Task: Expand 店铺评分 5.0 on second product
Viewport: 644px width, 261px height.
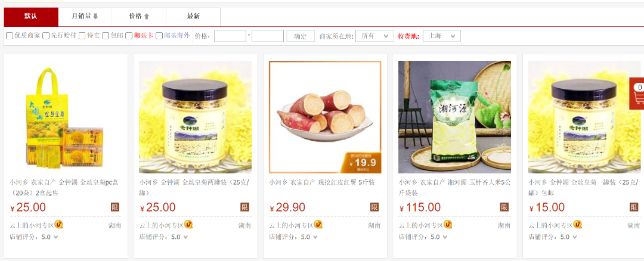Action: (x=185, y=237)
